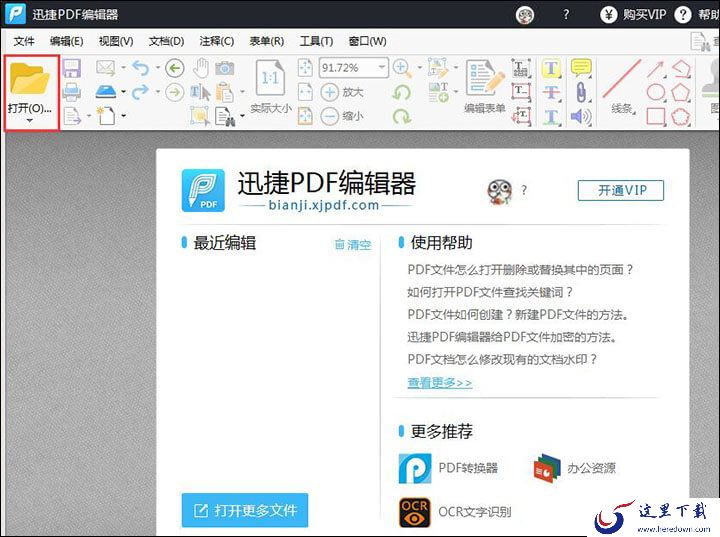Open help topic 如何打开PDF文件查找关键词？
Screen dimensions: 720x537
[x=490, y=292]
